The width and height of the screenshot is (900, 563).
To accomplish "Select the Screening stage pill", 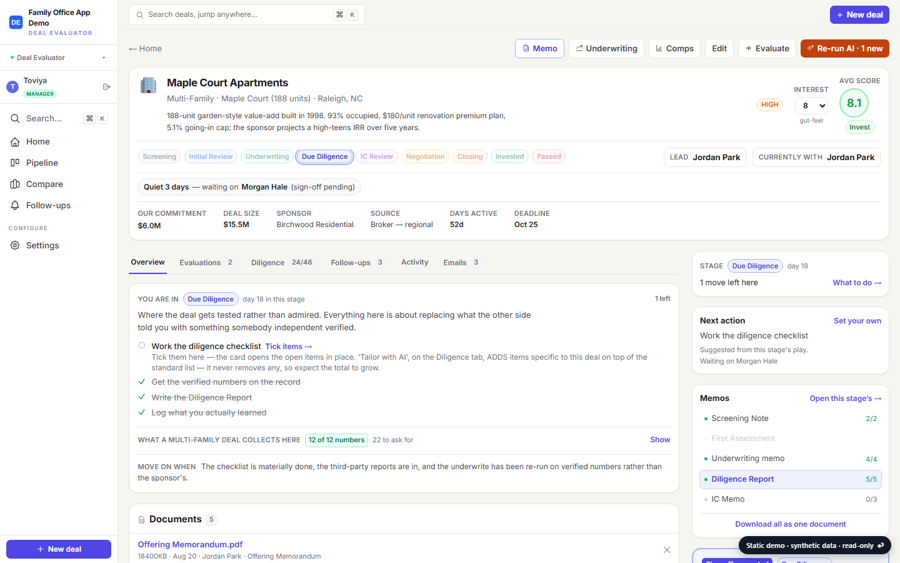I will 160,157.
